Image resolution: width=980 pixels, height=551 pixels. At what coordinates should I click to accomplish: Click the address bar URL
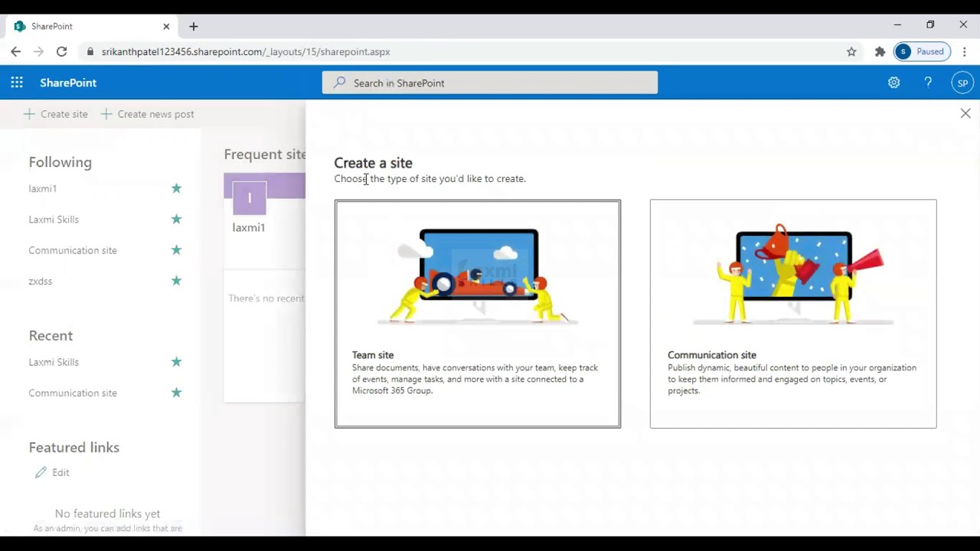click(x=246, y=52)
